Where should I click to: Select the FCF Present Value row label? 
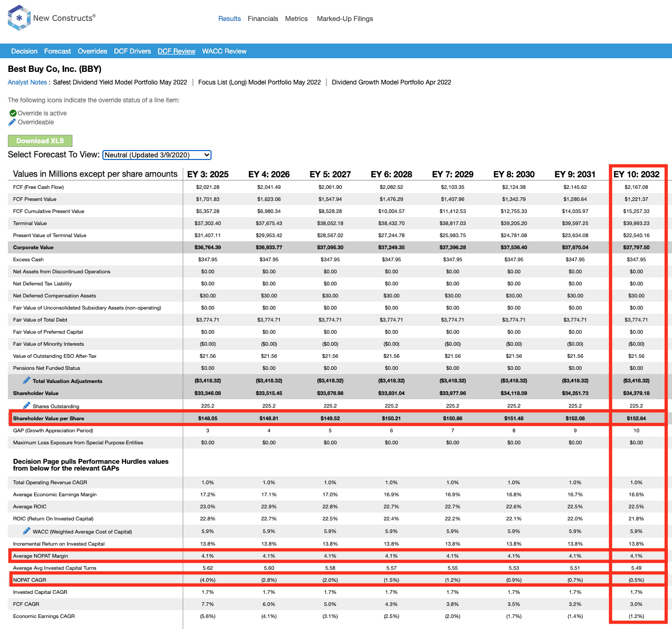(x=35, y=199)
